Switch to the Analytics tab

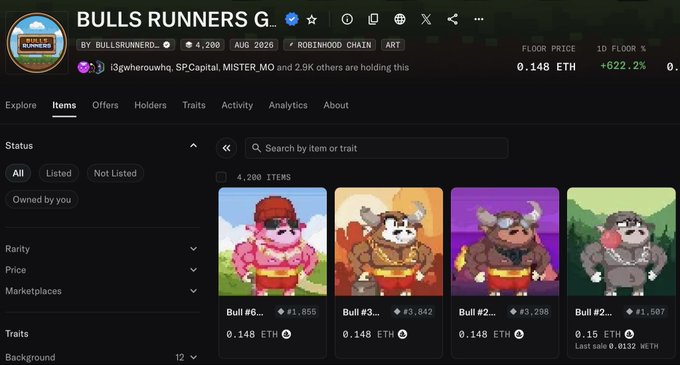(x=288, y=105)
